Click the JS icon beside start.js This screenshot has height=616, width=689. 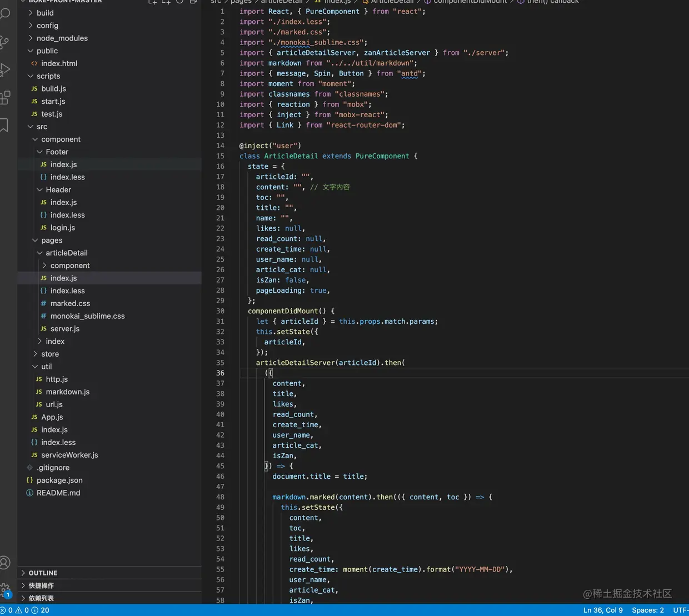(34, 102)
